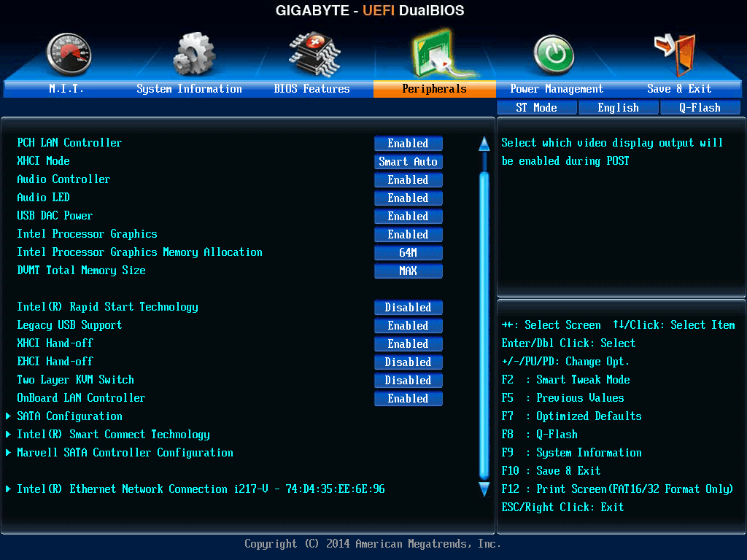The image size is (747, 560).
Task: Click F5 Previous Values help line
Action: (562, 398)
